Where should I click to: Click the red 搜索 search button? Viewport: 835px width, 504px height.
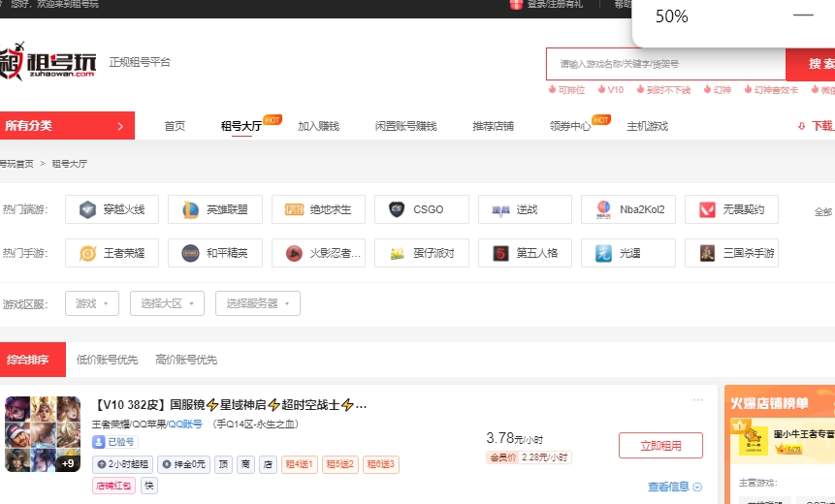(x=811, y=64)
